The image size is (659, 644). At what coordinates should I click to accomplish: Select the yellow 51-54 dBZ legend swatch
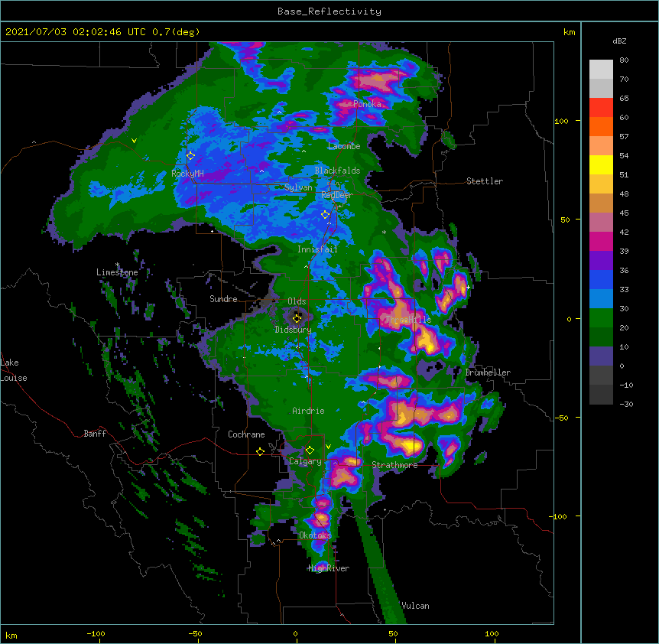[601, 165]
